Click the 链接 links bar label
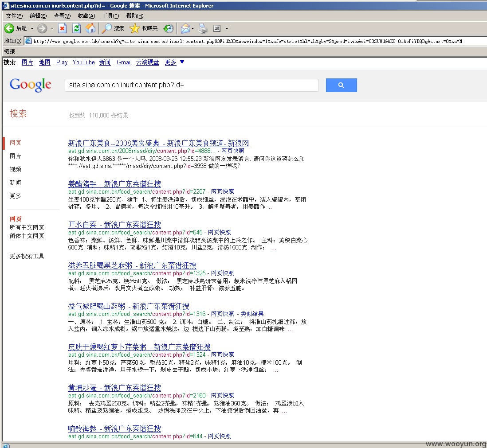The width and height of the screenshot is (487, 448). [x=10, y=51]
